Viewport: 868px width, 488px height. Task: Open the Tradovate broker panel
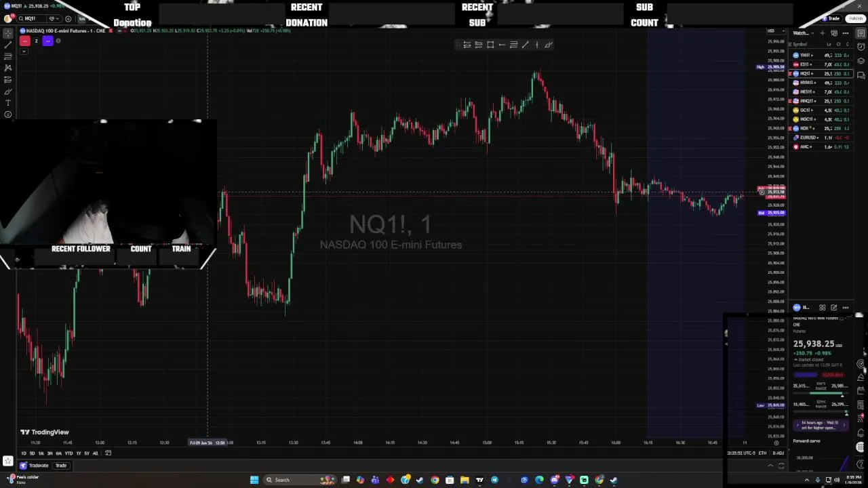(x=35, y=466)
